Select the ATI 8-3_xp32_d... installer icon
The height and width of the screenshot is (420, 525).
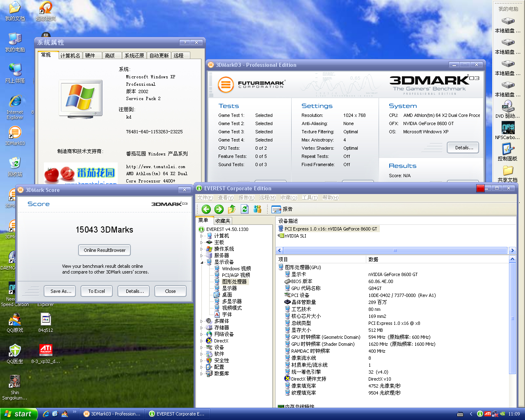click(x=46, y=354)
